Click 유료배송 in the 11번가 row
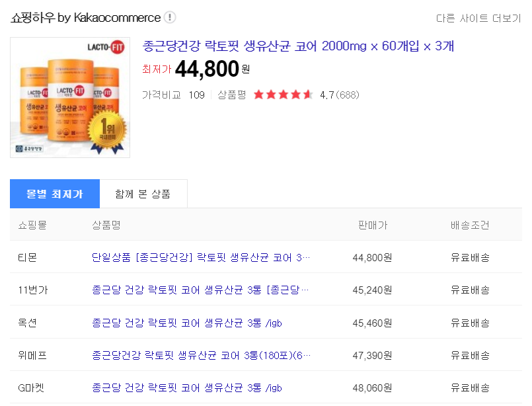Image resolution: width=532 pixels, height=406 pixels. pyautogui.click(x=470, y=290)
